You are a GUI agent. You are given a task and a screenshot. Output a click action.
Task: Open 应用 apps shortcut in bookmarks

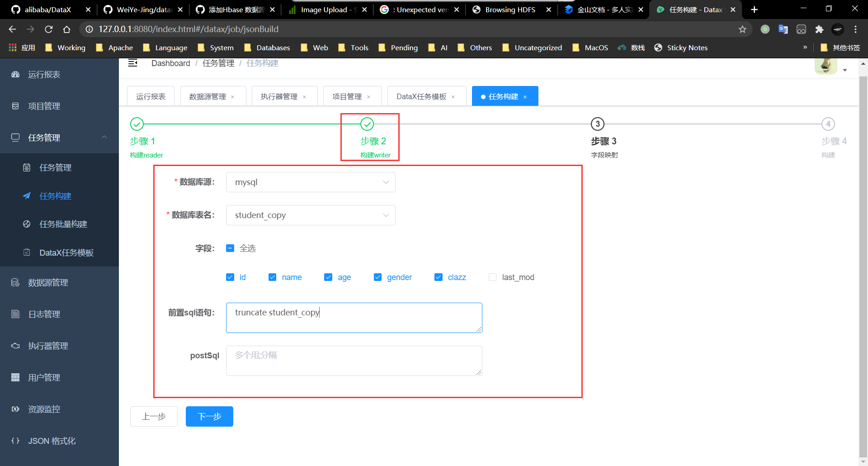(x=22, y=48)
